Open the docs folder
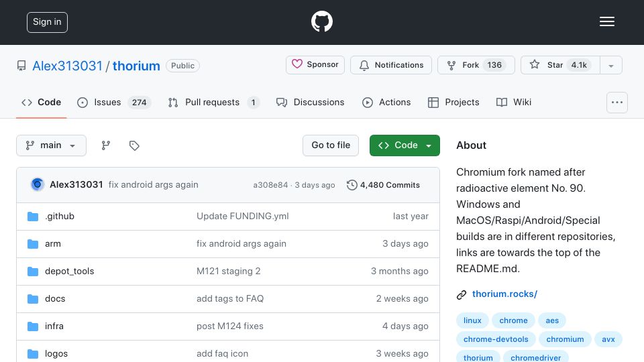 tap(55, 299)
